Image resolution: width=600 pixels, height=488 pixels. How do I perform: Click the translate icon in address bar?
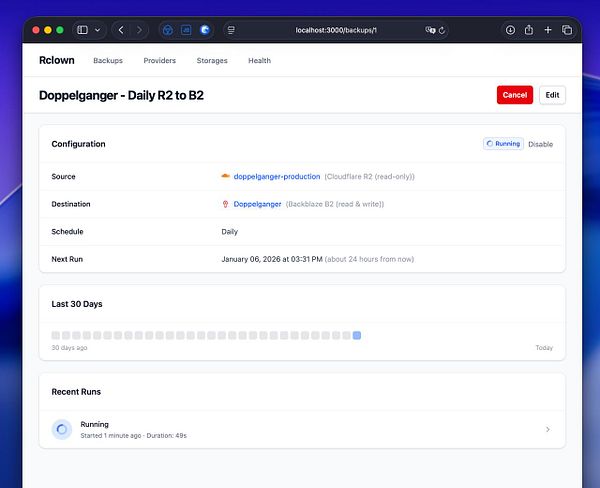click(430, 30)
